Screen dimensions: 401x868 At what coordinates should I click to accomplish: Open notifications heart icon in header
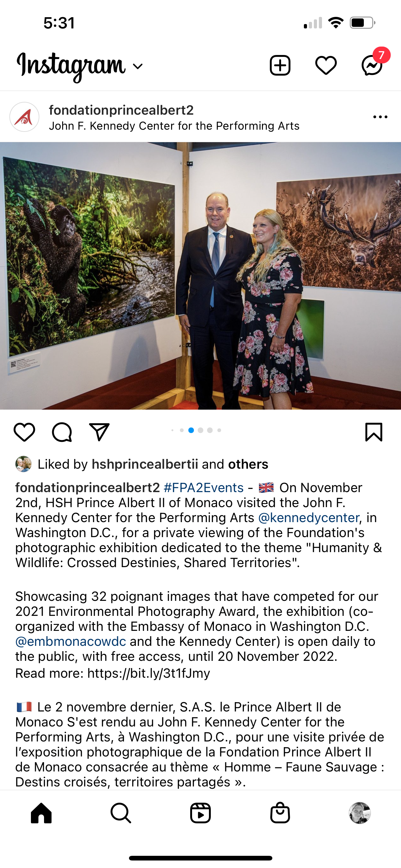click(326, 65)
